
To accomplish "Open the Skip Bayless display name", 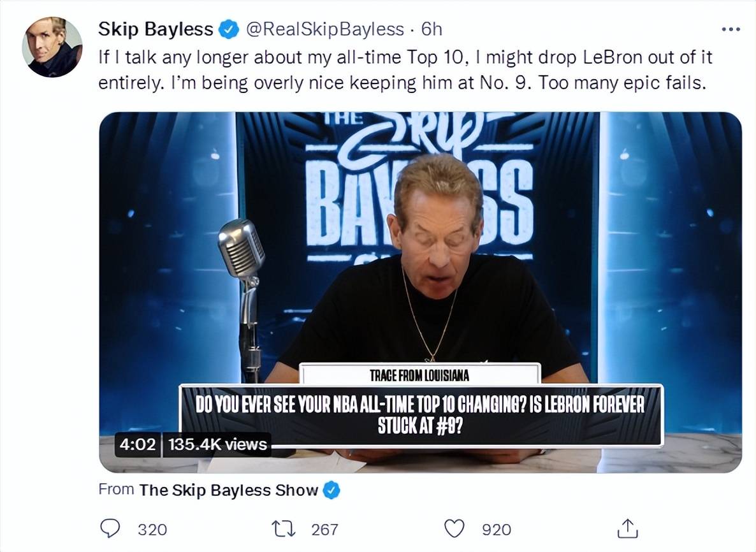I will pyautogui.click(x=156, y=29).
